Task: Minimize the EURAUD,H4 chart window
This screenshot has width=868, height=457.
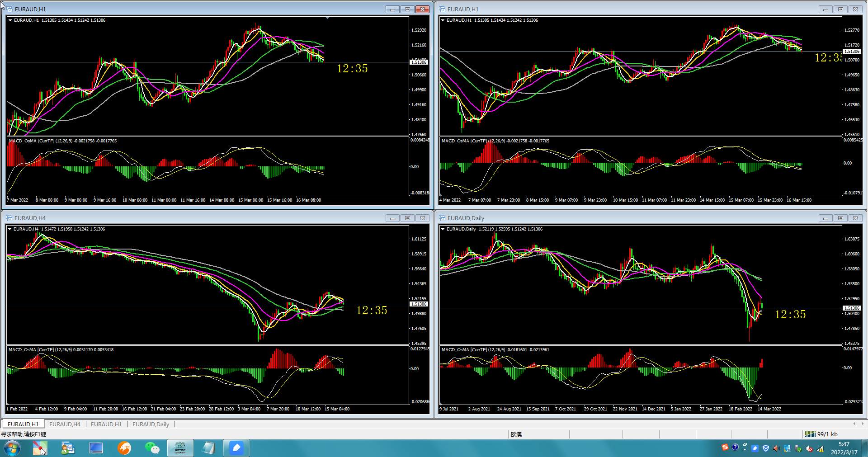Action: click(392, 218)
